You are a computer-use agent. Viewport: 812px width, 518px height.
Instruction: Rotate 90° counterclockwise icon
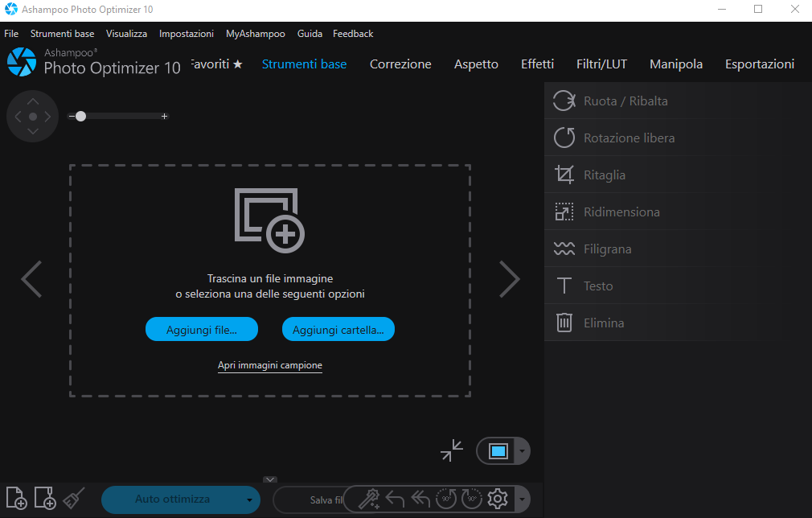pyautogui.click(x=446, y=499)
